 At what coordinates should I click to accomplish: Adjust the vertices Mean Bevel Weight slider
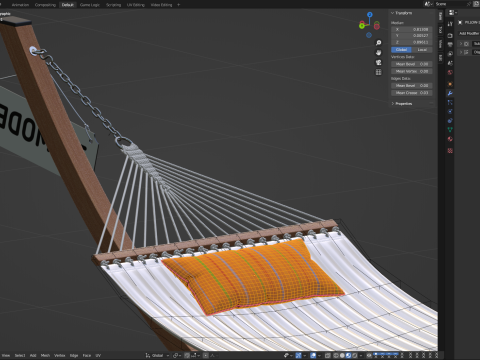click(412, 64)
